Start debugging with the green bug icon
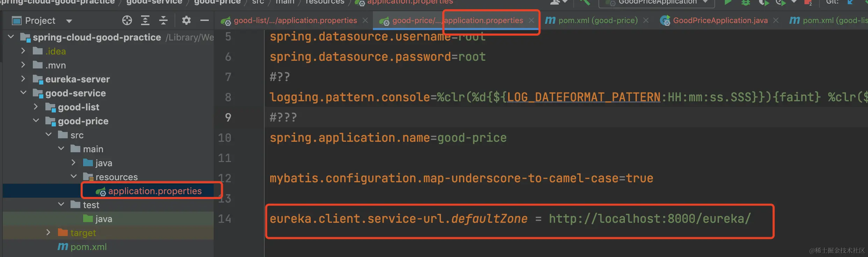This screenshot has height=257, width=868. (745, 2)
